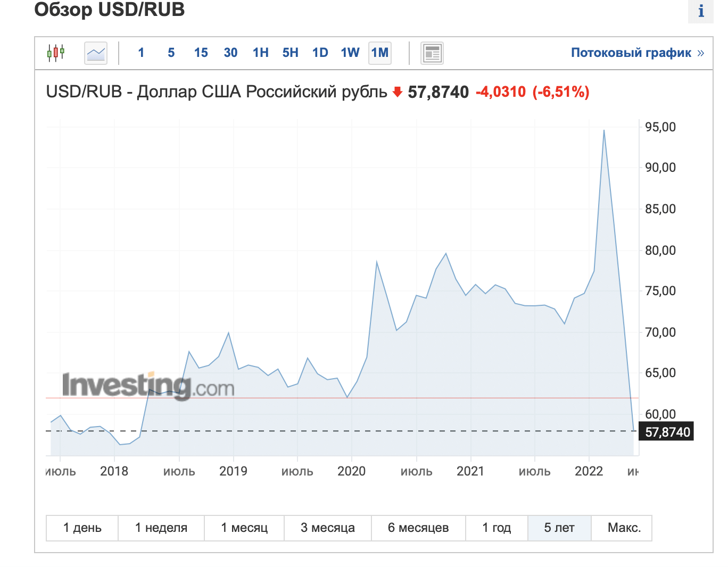Click the 70,00 price axis label
Screen dimensions: 728x567
[660, 332]
